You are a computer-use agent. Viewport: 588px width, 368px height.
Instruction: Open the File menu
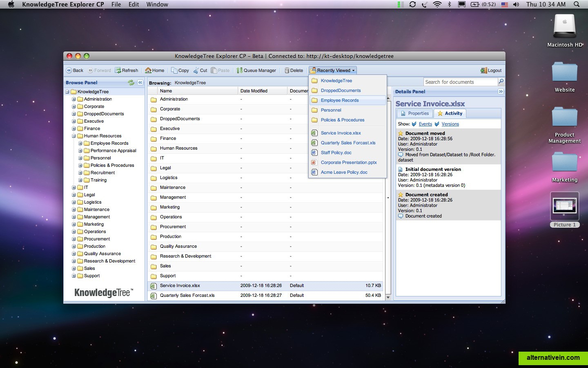coord(116,4)
